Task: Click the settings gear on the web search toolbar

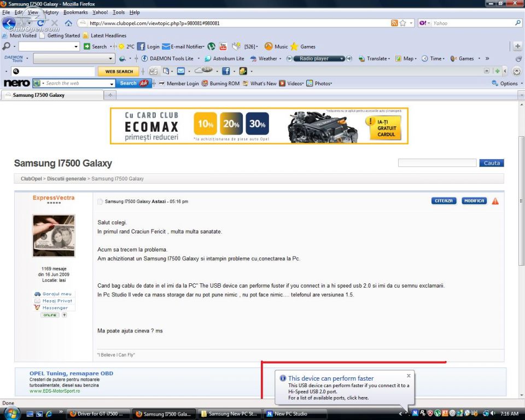Action: click(x=517, y=71)
